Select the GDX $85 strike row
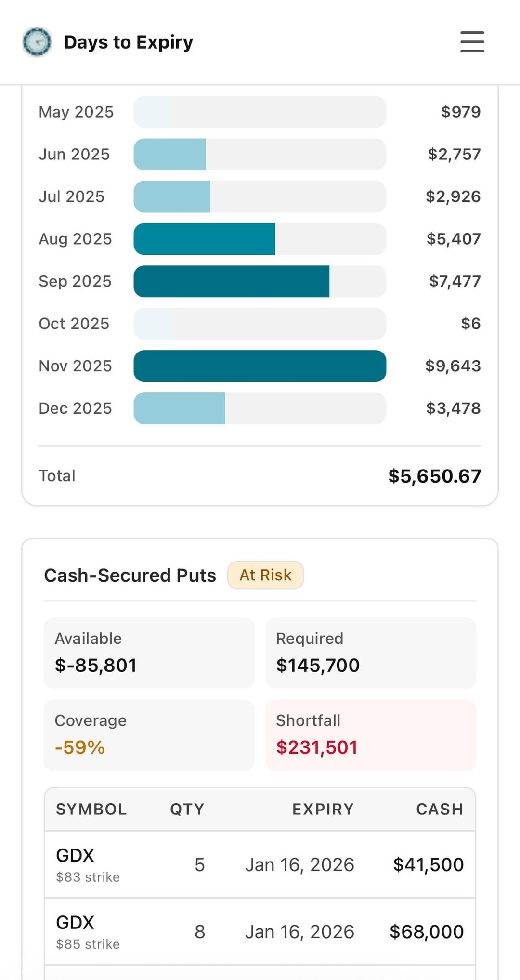The width and height of the screenshot is (520, 980). [x=260, y=932]
